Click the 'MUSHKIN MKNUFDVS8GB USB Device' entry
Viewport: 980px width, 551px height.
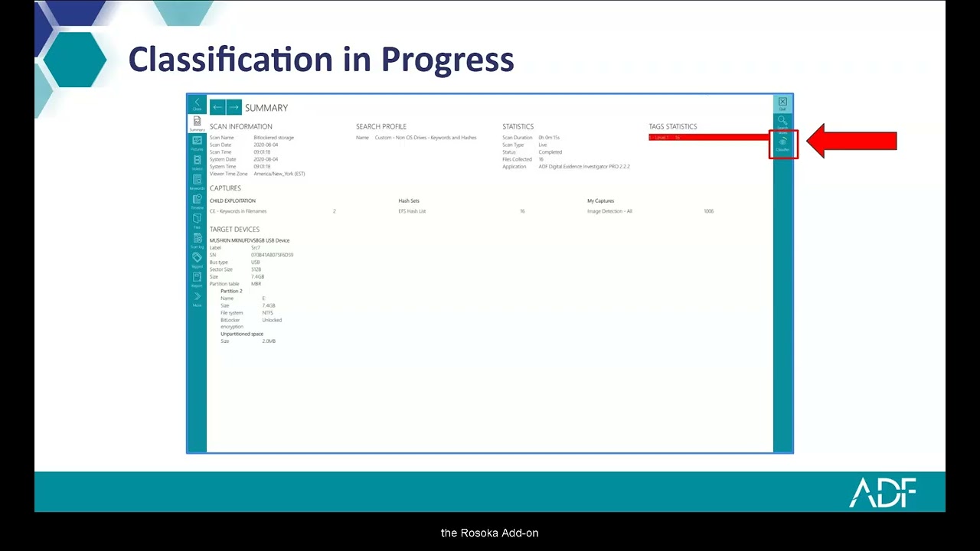point(250,240)
